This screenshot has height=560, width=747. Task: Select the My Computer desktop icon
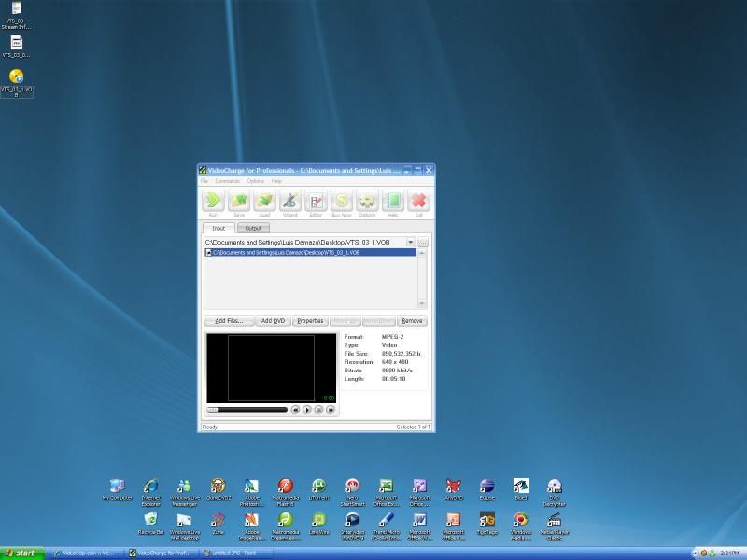(x=118, y=489)
